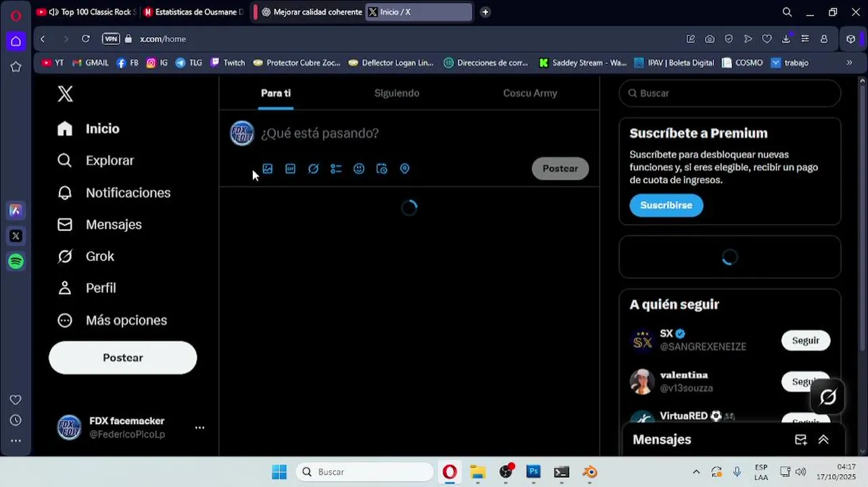Open Notificaciones in the X navigation
The width and height of the screenshot is (868, 487).
tap(114, 193)
